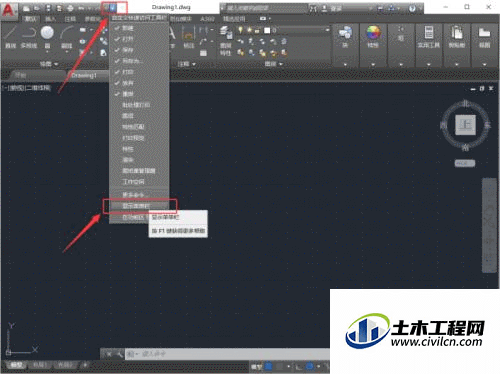500x374 pixels.
Task: Click the 登录 (Sign In) button
Action: pos(335,9)
